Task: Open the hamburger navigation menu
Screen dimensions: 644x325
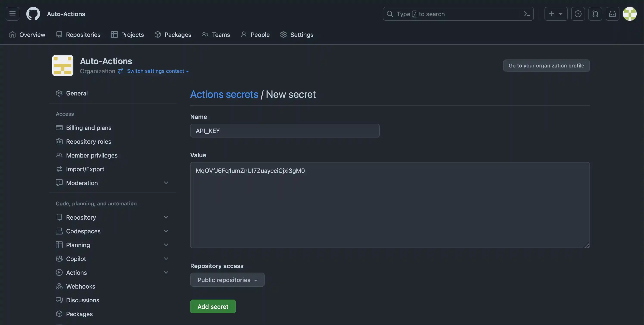Action: (x=12, y=14)
